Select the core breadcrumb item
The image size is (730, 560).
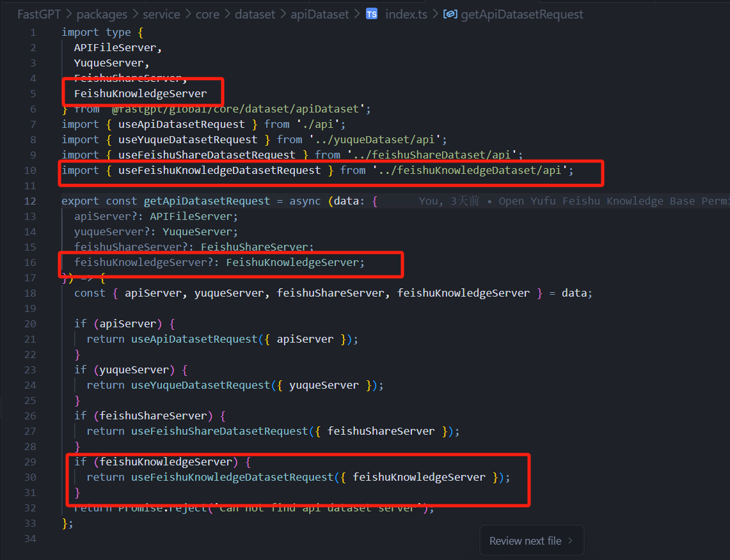click(207, 14)
